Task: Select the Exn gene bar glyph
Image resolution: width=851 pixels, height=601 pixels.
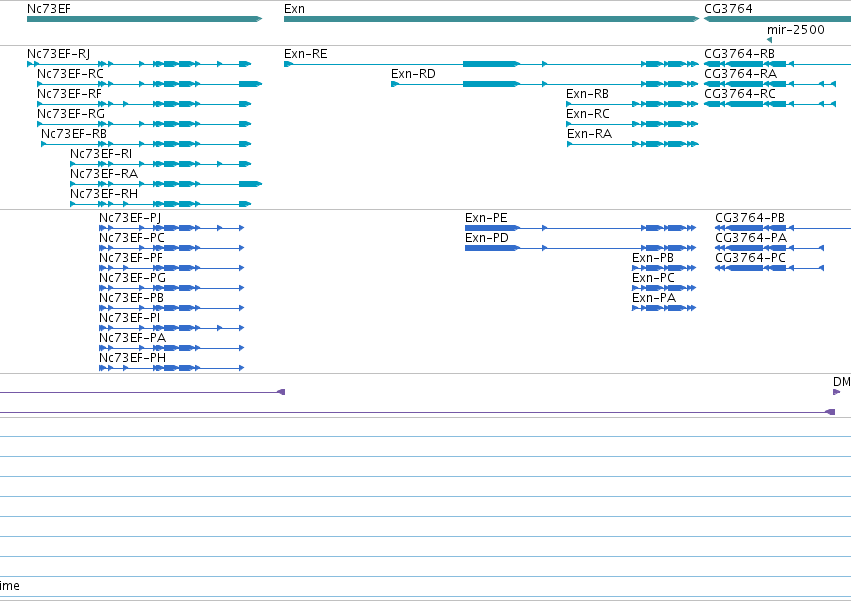Action: pos(492,19)
